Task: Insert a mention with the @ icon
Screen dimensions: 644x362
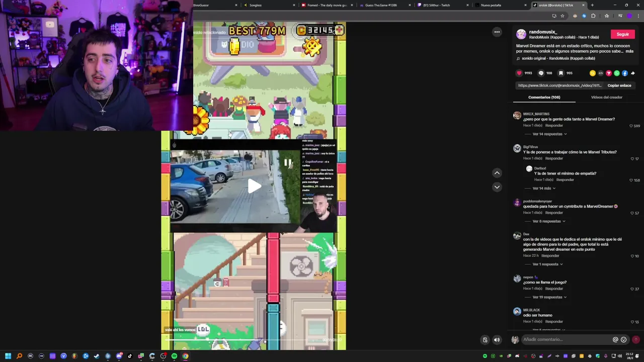Action: pyautogui.click(x=615, y=339)
